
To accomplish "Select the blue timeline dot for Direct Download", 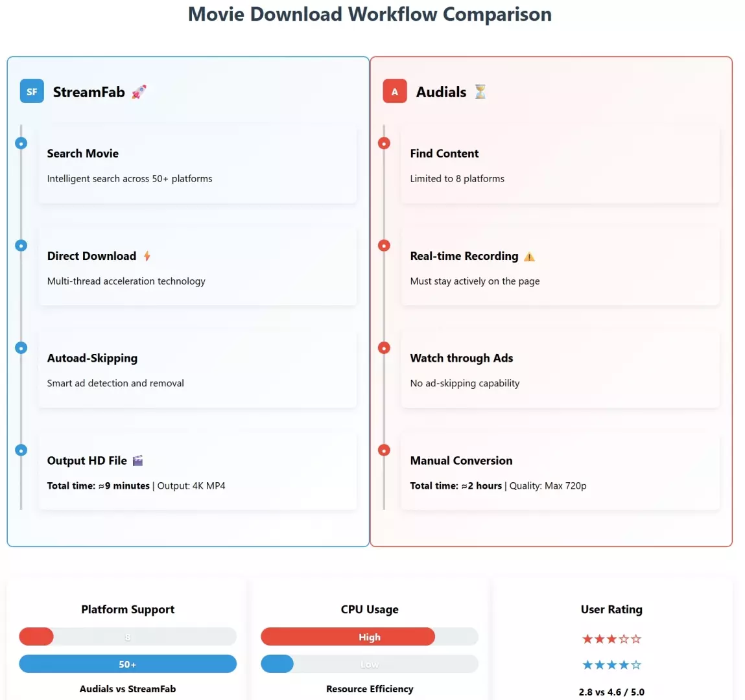I will (21, 246).
